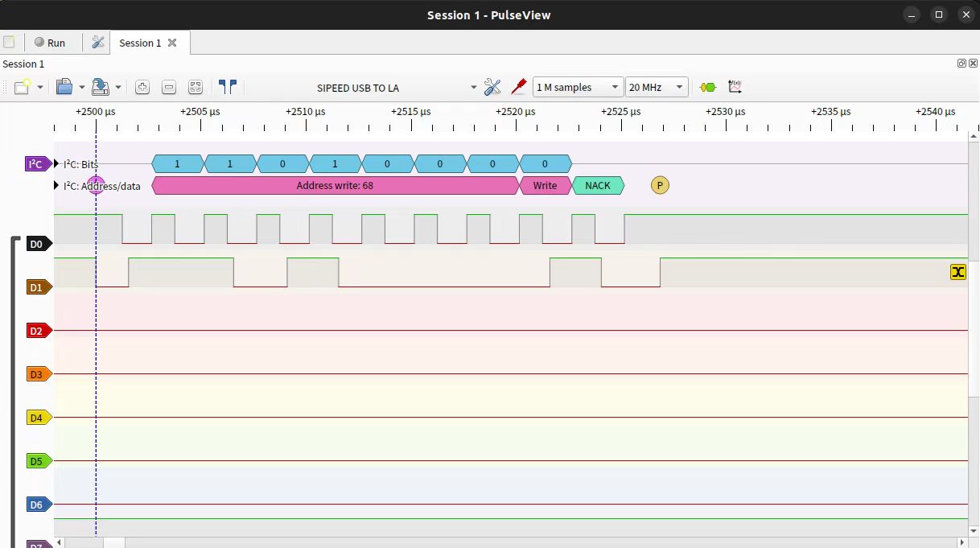The width and height of the screenshot is (980, 548).
Task: Expand the I²C: Bits row
Action: 56,163
